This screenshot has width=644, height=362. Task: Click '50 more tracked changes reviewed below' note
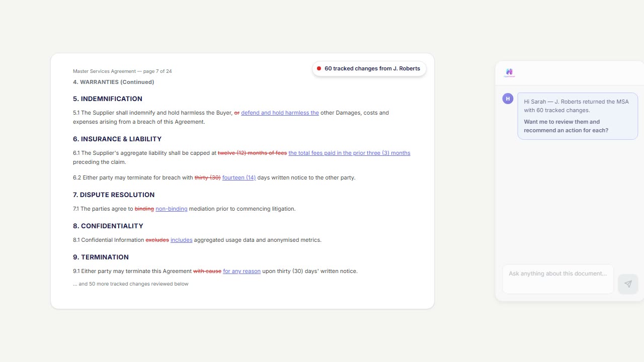(x=131, y=284)
